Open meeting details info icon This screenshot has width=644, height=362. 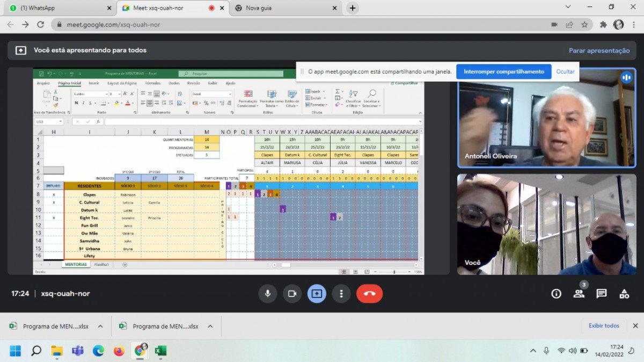tap(556, 293)
